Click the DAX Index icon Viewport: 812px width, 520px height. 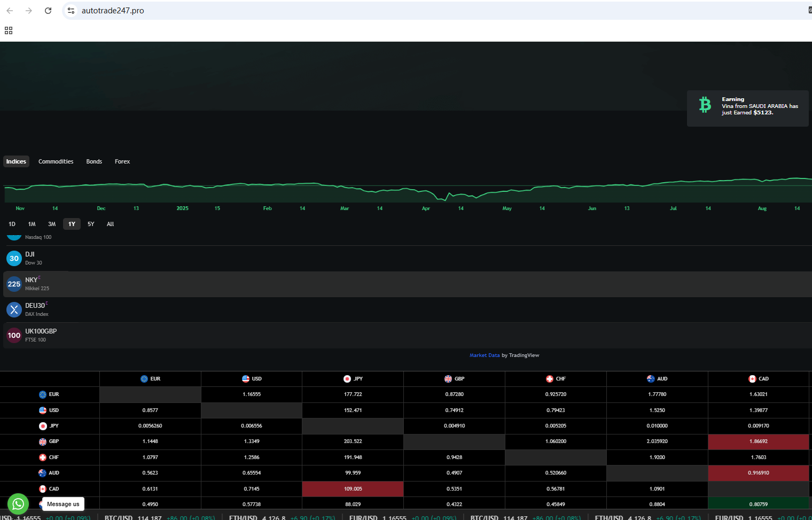coord(14,310)
